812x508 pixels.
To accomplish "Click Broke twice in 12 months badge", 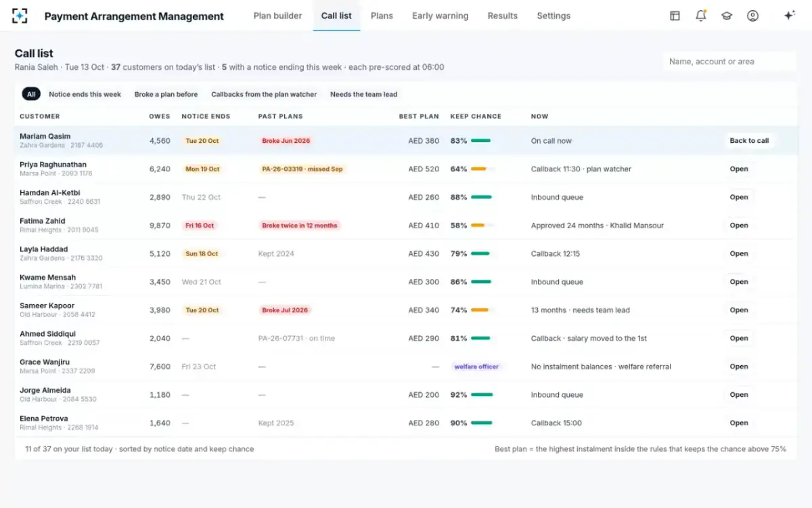I will (x=299, y=226).
